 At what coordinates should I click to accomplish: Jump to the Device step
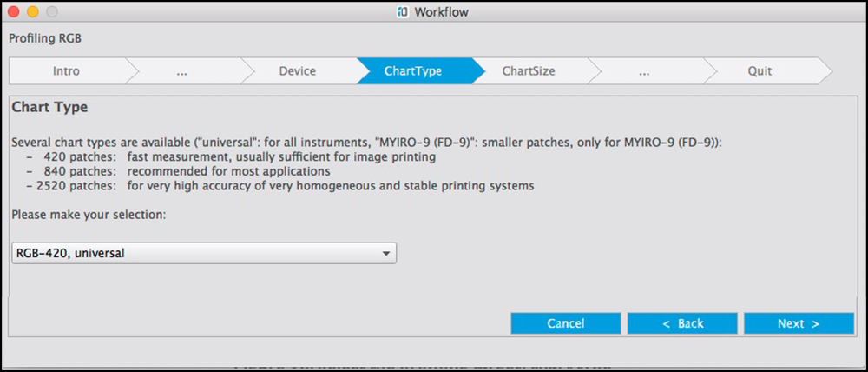(x=297, y=71)
